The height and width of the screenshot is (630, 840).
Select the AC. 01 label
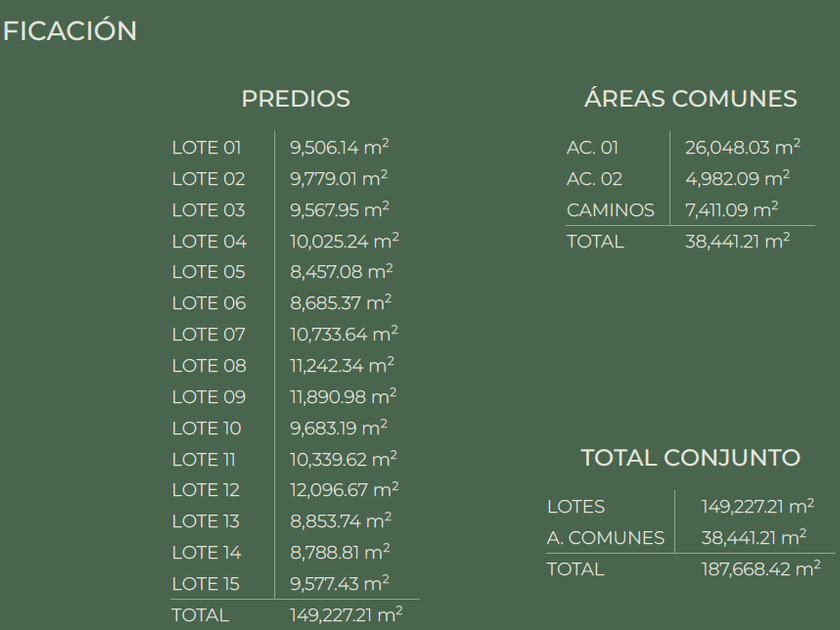tap(593, 148)
